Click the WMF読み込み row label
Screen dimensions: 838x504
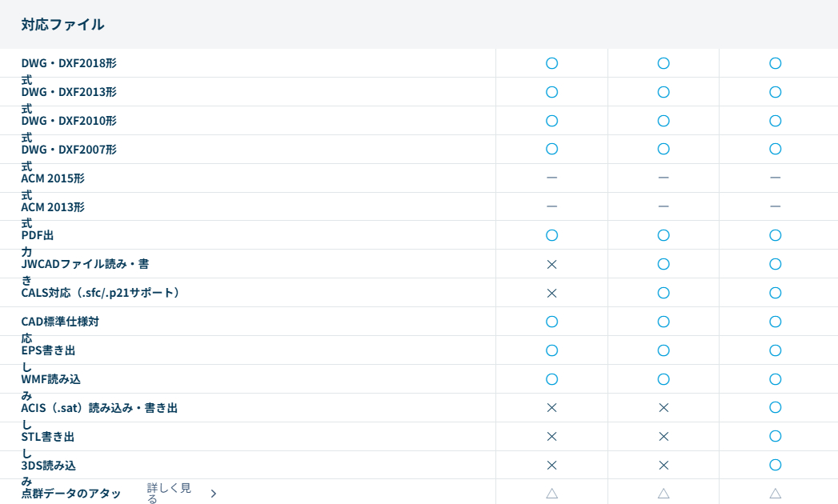click(x=50, y=379)
